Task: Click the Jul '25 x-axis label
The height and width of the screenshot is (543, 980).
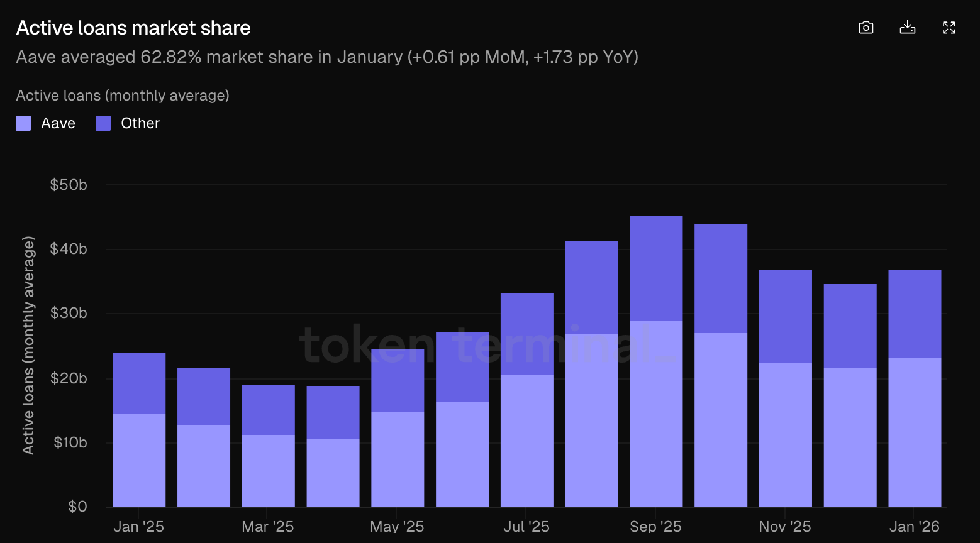Action: [526, 527]
